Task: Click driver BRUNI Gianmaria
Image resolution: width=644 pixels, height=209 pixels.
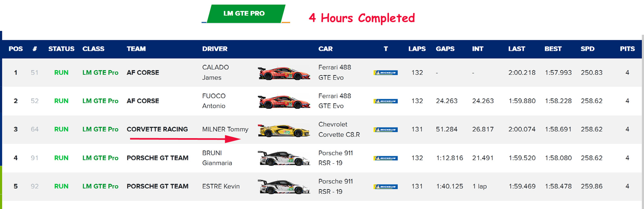Action: [217, 158]
